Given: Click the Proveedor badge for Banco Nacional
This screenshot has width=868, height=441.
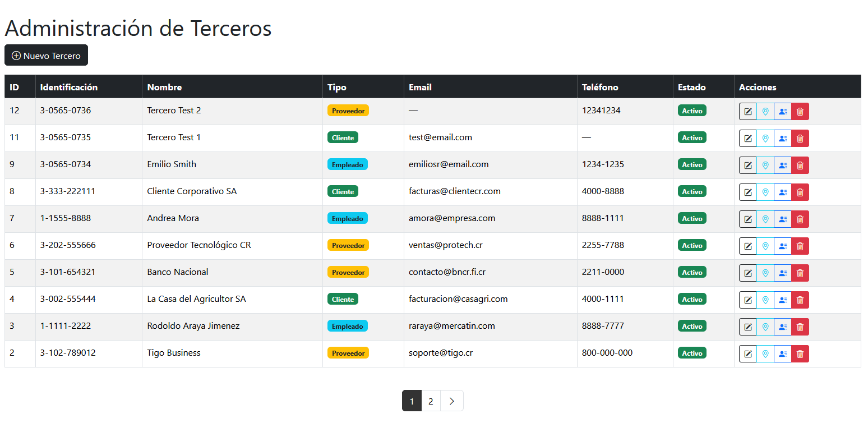Looking at the screenshot, I should 348,272.
